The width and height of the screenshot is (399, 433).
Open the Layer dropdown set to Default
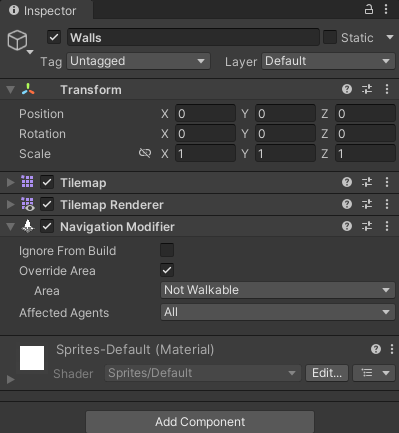coord(328,61)
